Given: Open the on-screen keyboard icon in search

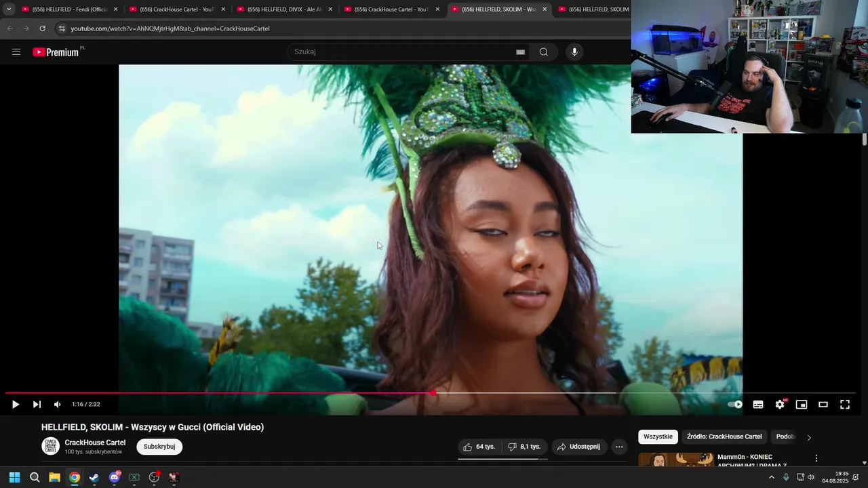Looking at the screenshot, I should point(520,52).
